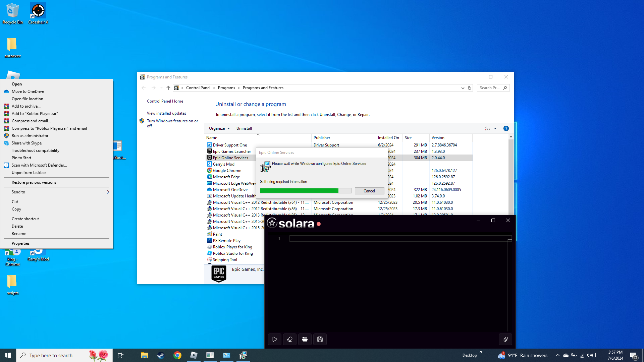Choose Properties from the context menu
The image size is (644, 362).
coord(20,243)
